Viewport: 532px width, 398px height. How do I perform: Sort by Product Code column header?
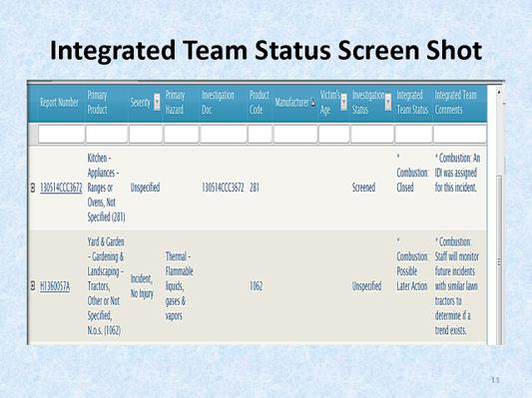(260, 102)
